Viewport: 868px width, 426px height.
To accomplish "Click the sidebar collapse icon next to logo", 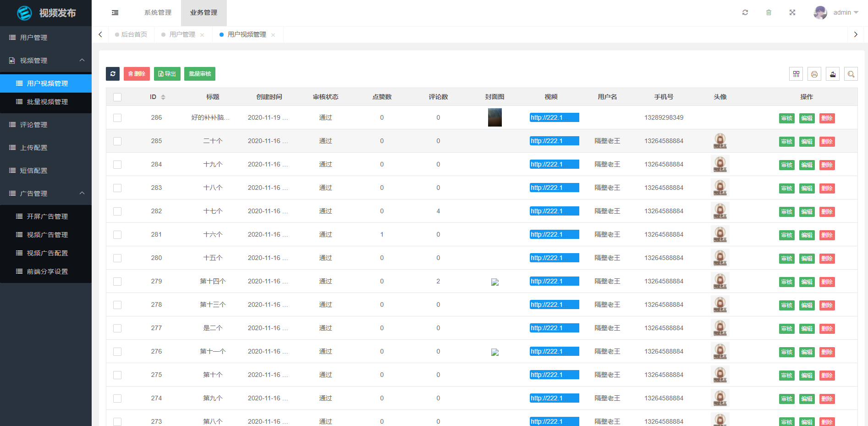I will 115,12.
